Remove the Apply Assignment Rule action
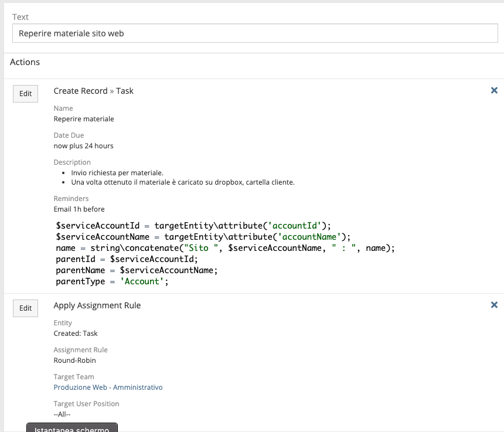The width and height of the screenshot is (504, 432). [x=493, y=305]
